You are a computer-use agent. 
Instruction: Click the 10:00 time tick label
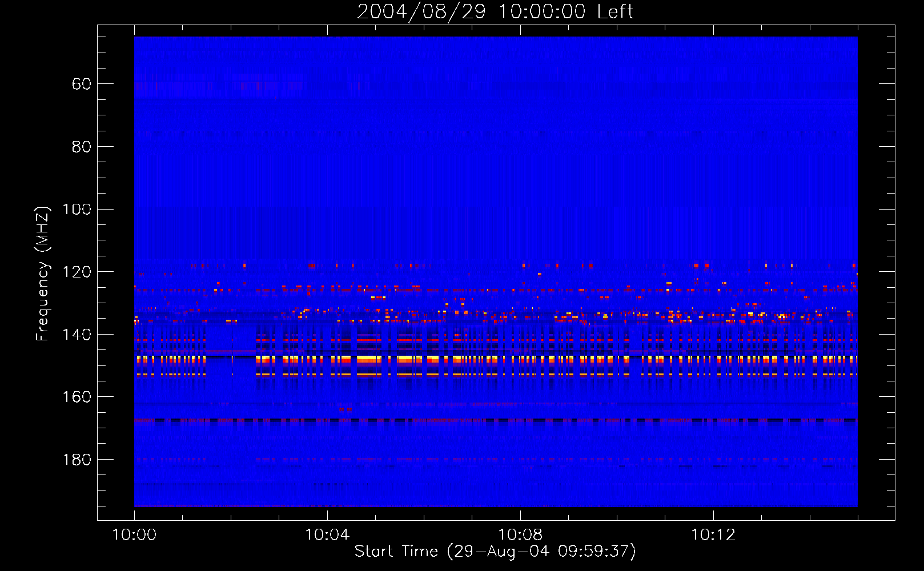pos(134,534)
